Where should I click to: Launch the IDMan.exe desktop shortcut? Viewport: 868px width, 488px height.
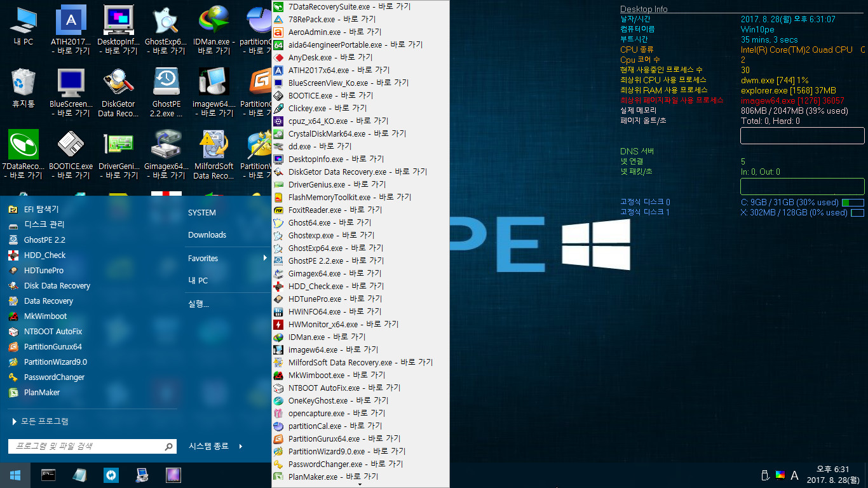214,29
